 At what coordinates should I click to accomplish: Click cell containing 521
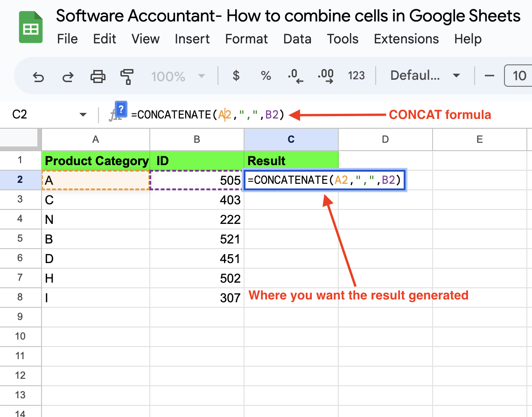[197, 239]
